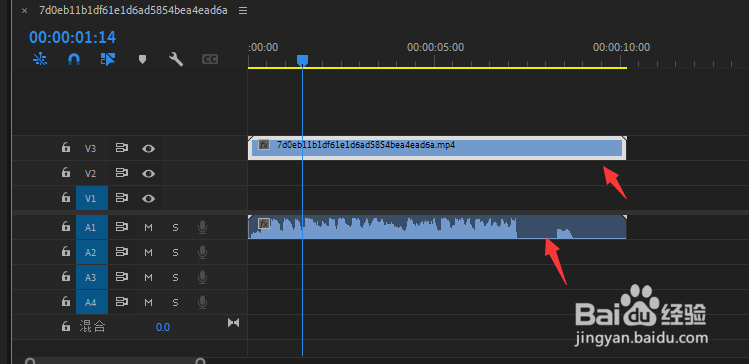
Task: Target the V3 video track
Action: click(91, 149)
